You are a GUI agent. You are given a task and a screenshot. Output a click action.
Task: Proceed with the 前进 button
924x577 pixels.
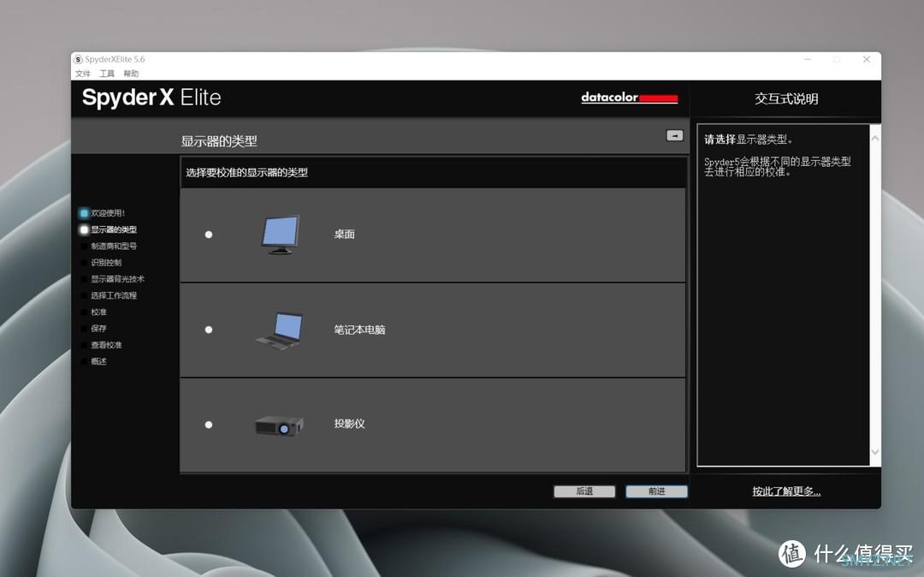point(656,491)
